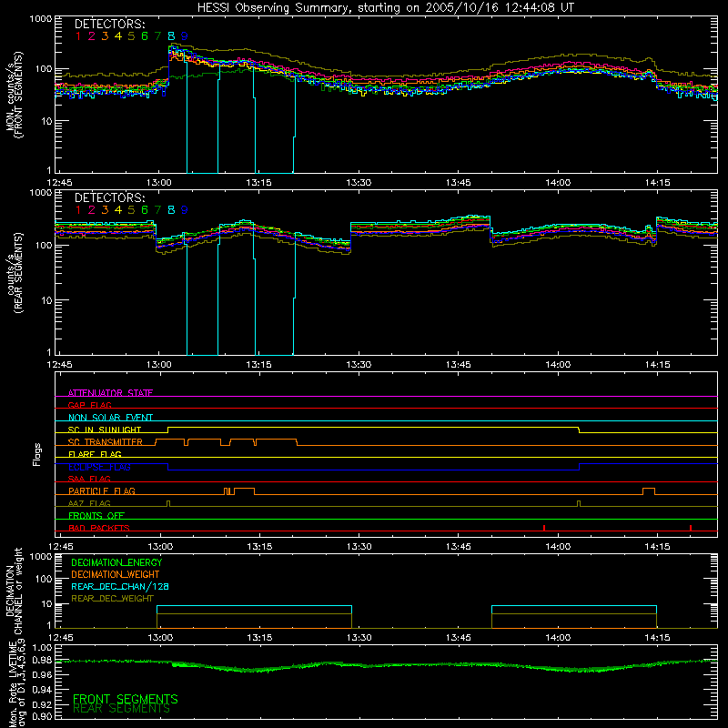Click detector 5 in the front segments legend

click(131, 36)
